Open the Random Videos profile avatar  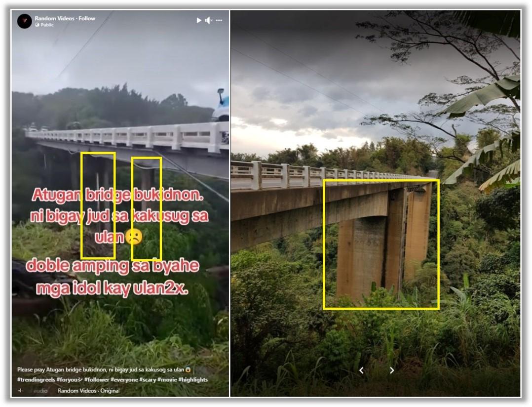[25, 21]
